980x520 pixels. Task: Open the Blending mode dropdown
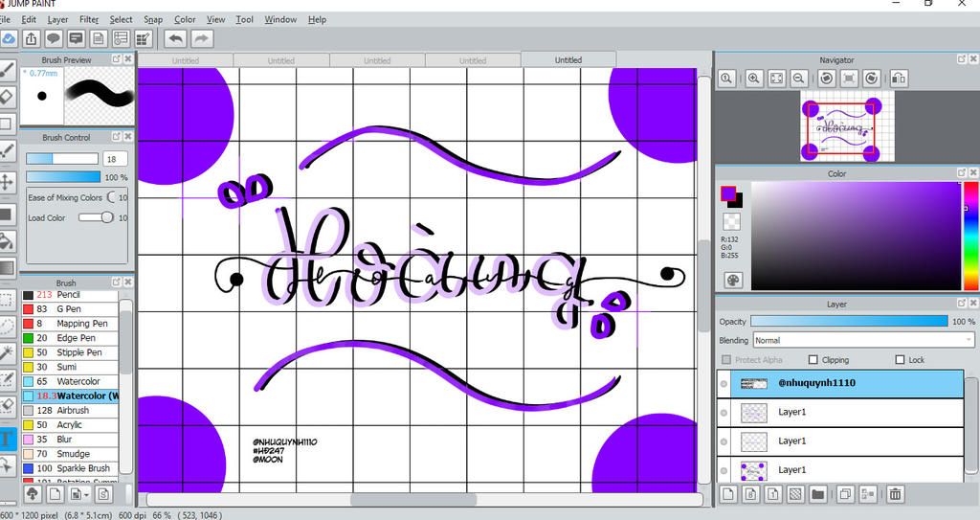point(864,340)
